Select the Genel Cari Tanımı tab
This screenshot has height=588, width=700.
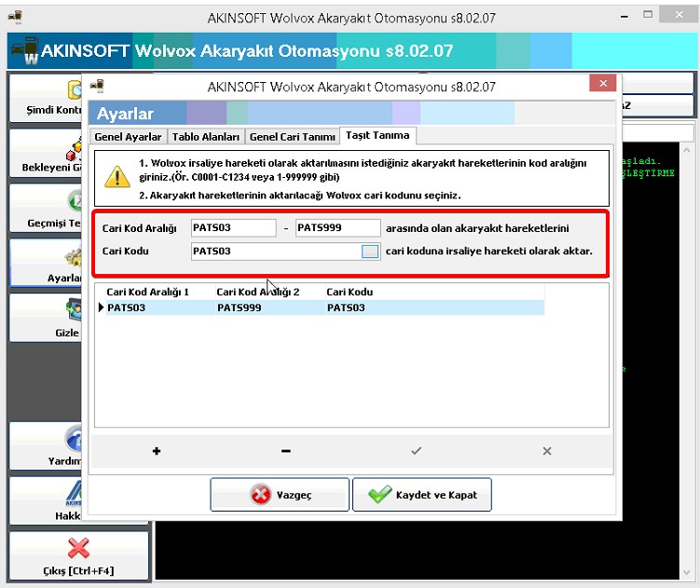coord(293,137)
